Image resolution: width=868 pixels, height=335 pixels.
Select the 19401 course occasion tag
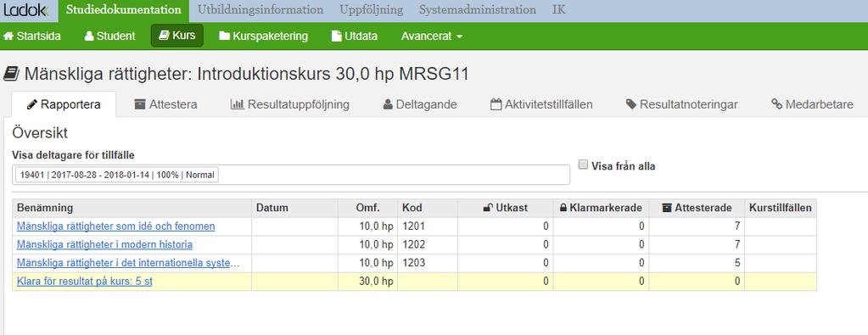point(117,175)
